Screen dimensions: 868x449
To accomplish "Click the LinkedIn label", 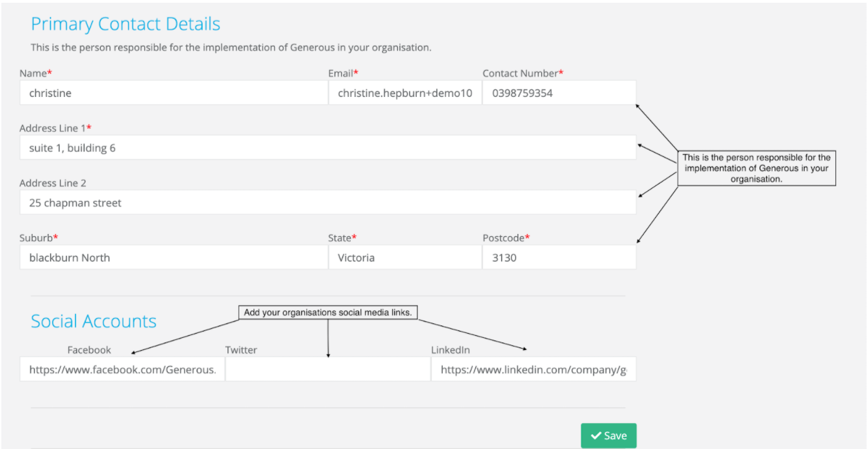I will pos(450,350).
